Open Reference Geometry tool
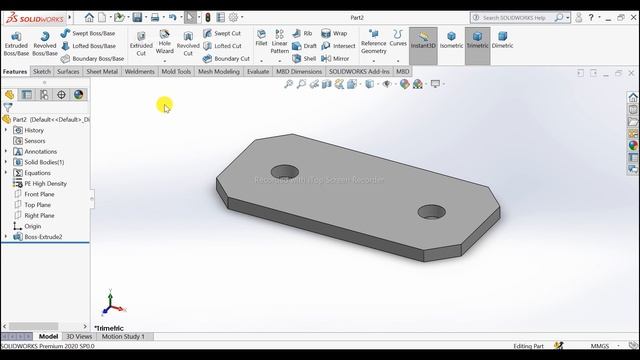Viewport: 640px width, 360px height. click(x=373, y=42)
